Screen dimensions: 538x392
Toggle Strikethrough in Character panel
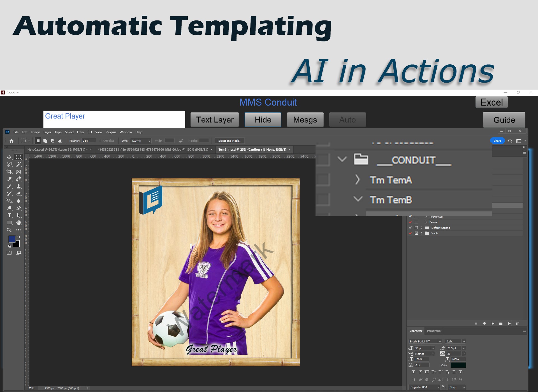(461, 372)
